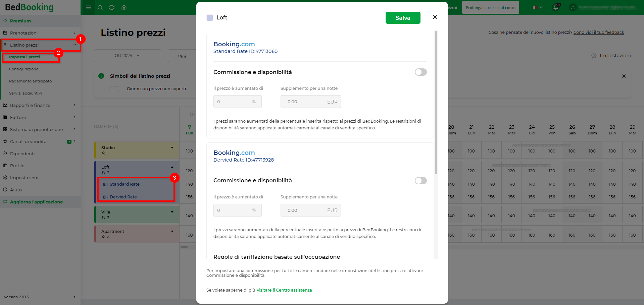Open the notifications bell icon
The width and height of the screenshot is (644, 305).
click(x=556, y=7)
